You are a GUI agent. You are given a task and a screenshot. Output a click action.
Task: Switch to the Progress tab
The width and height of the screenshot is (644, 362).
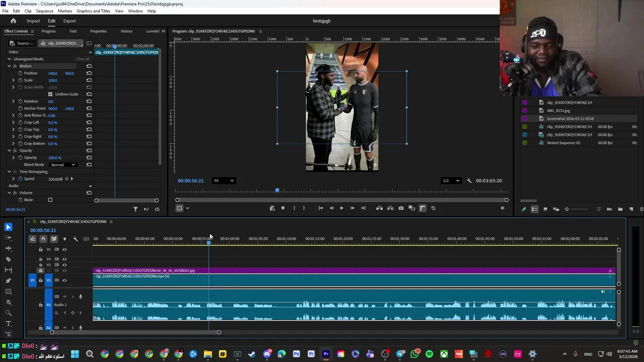(48, 31)
